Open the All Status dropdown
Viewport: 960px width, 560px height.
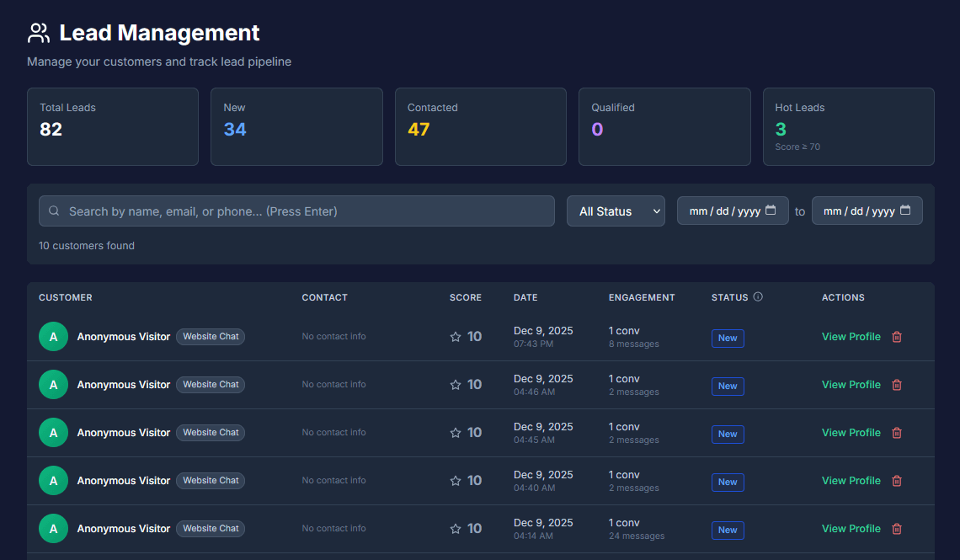[616, 211]
